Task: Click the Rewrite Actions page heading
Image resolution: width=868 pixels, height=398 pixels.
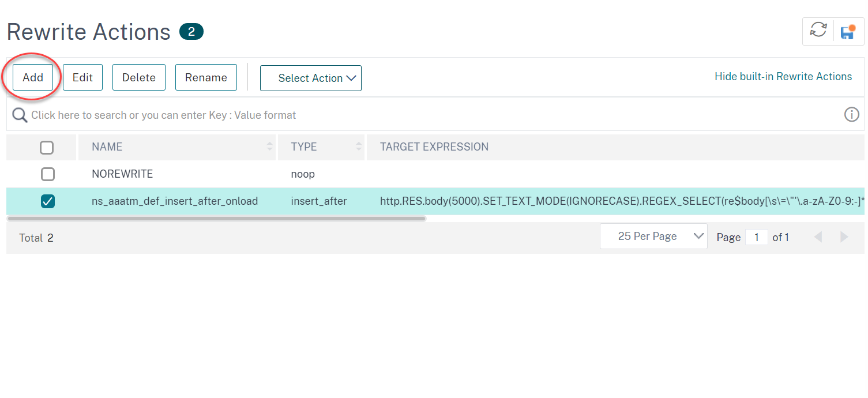Action: (89, 32)
